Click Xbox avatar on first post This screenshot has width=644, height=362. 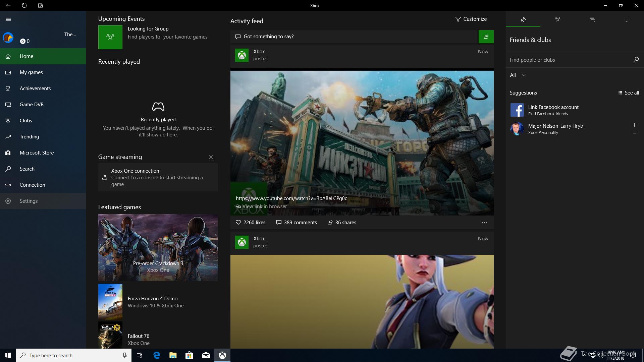242,55
